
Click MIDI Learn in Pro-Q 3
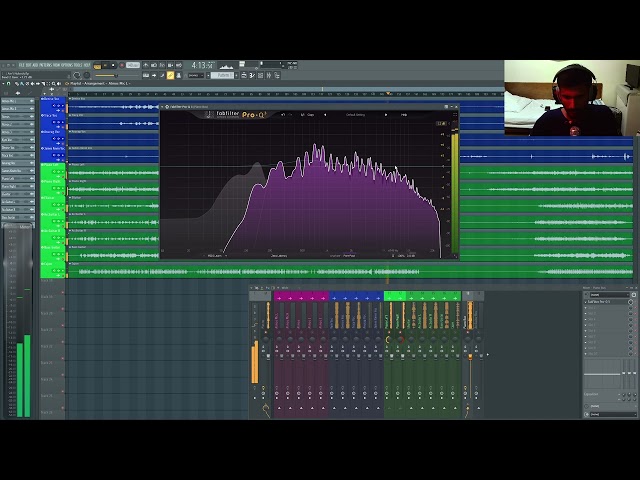click(x=215, y=256)
